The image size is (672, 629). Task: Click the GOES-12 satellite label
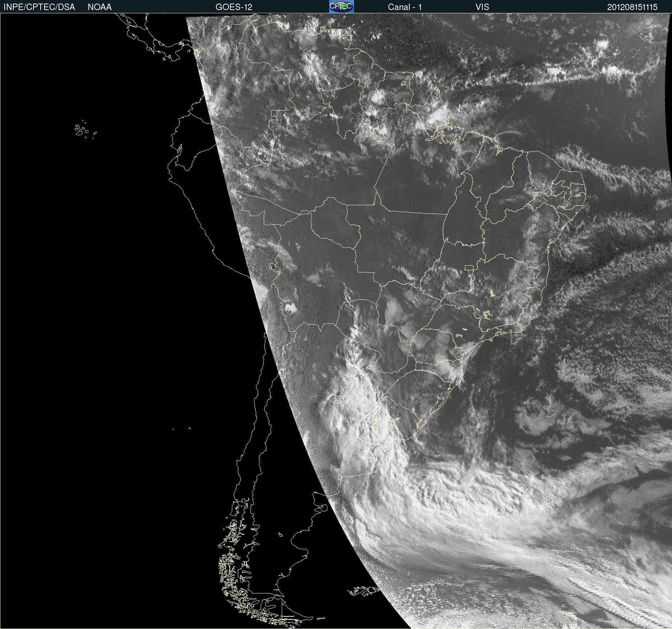pos(234,7)
